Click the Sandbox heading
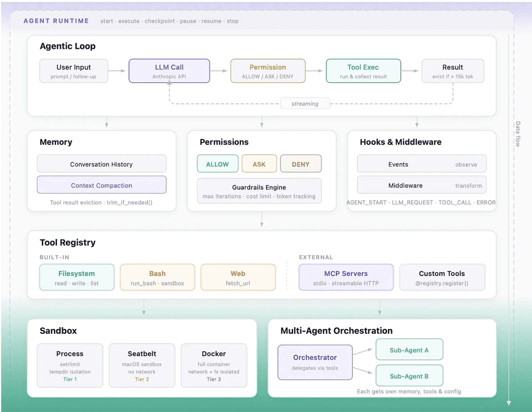The height and width of the screenshot is (412, 532). click(58, 331)
